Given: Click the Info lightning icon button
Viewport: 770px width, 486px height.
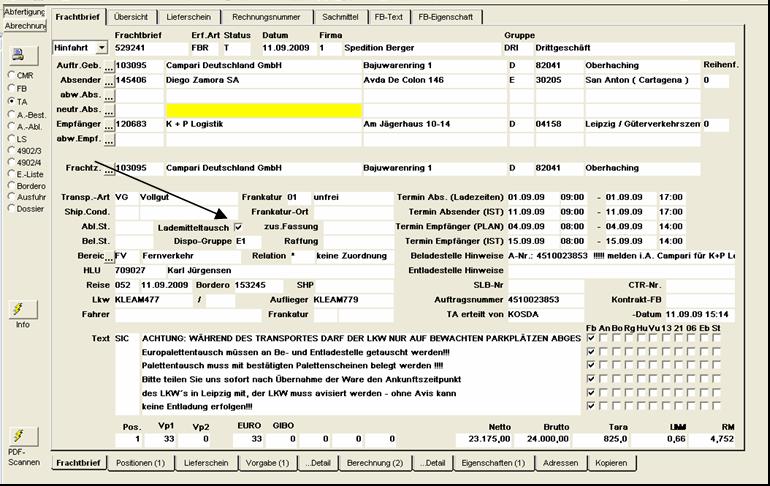Looking at the screenshot, I should (23, 309).
